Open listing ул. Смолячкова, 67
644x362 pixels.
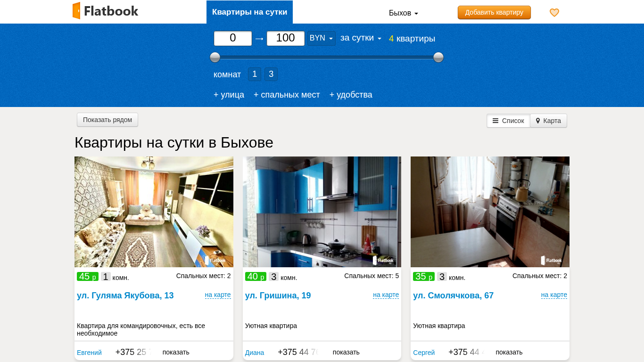[x=454, y=296]
